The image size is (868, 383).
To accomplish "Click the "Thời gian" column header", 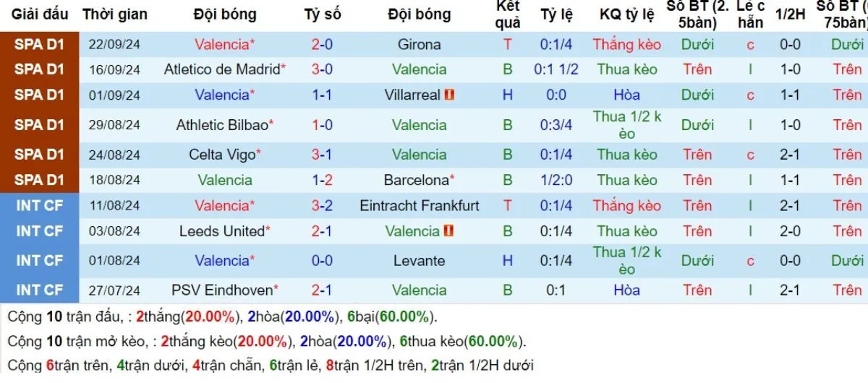I will click(x=115, y=14).
